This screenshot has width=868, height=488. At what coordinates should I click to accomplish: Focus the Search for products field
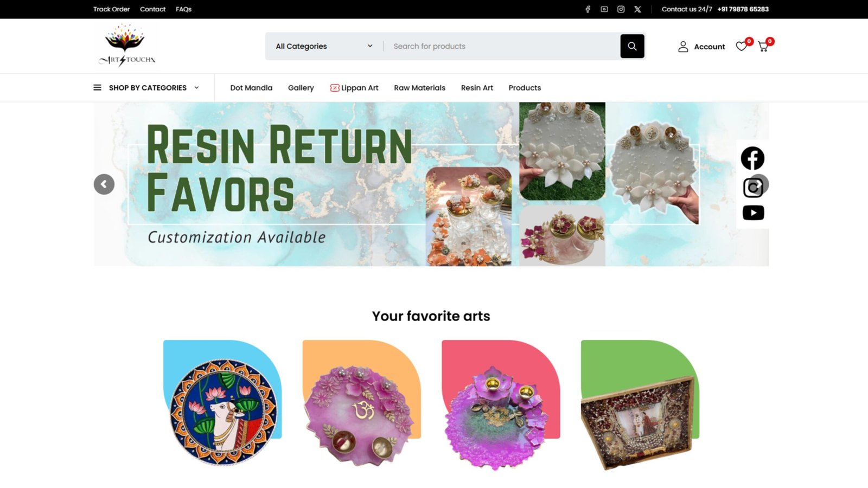coord(502,46)
